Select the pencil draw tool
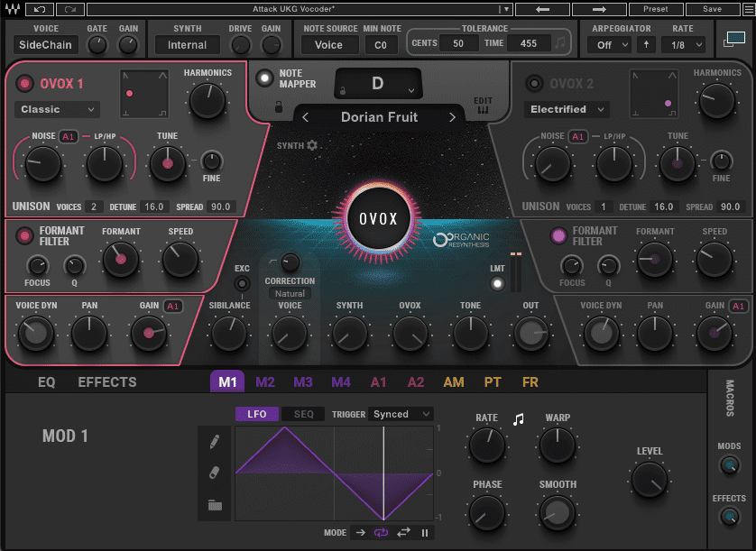Viewport: 756px width, 551px height. (215, 442)
